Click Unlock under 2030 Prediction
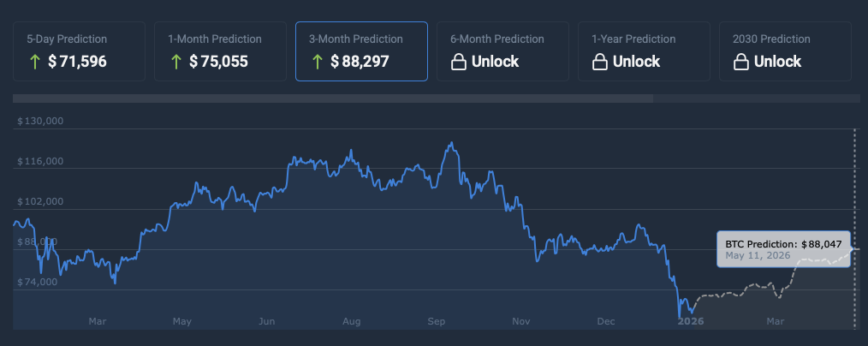The width and height of the screenshot is (868, 346). click(x=779, y=62)
